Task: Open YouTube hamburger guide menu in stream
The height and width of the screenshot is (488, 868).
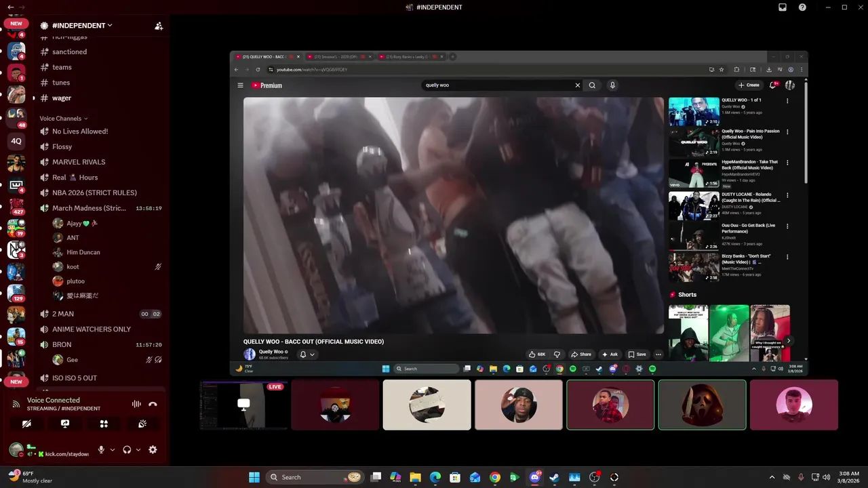Action: [x=240, y=85]
